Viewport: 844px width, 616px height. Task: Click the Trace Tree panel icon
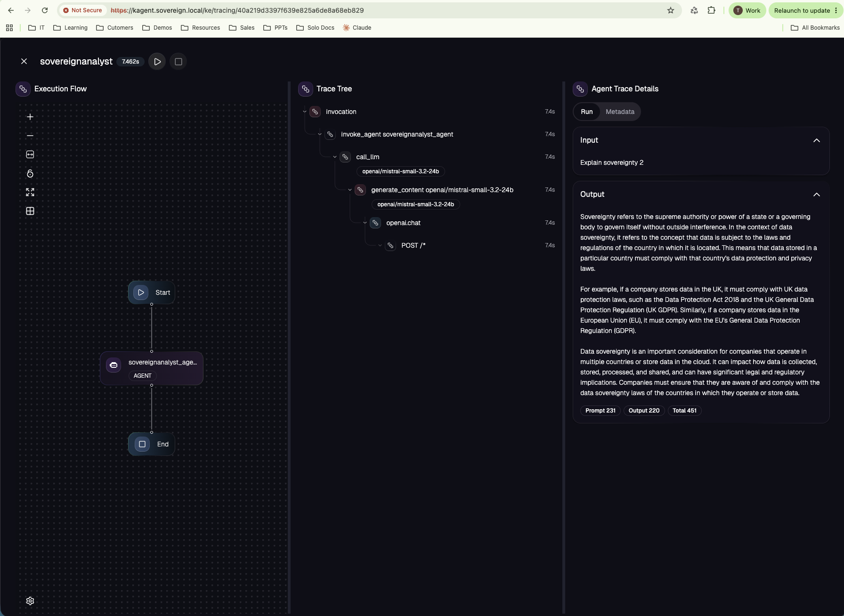coord(306,89)
